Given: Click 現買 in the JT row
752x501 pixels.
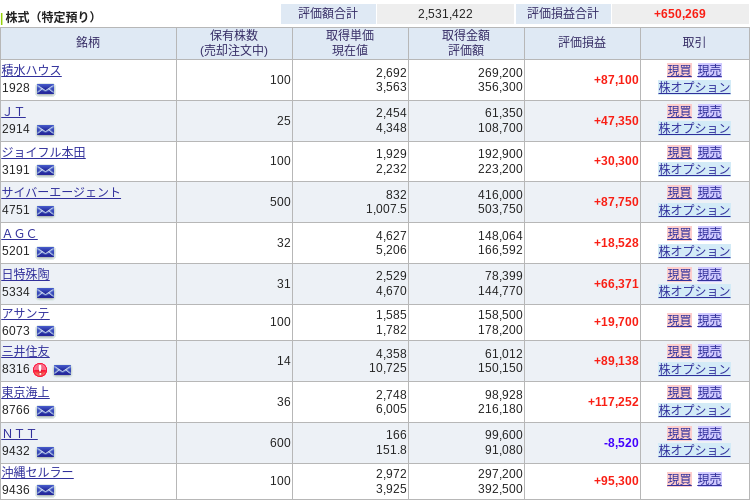Looking at the screenshot, I should point(680,112).
